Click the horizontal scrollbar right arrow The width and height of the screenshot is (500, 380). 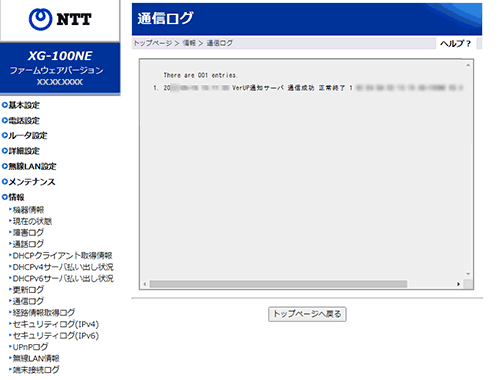(x=458, y=284)
